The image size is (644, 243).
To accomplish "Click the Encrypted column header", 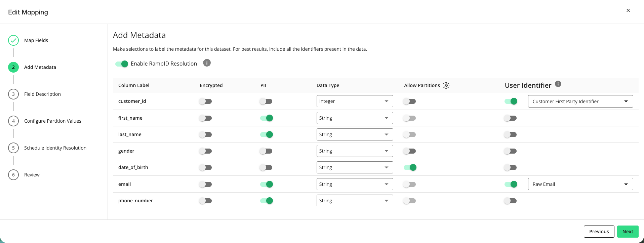I will click(211, 85).
